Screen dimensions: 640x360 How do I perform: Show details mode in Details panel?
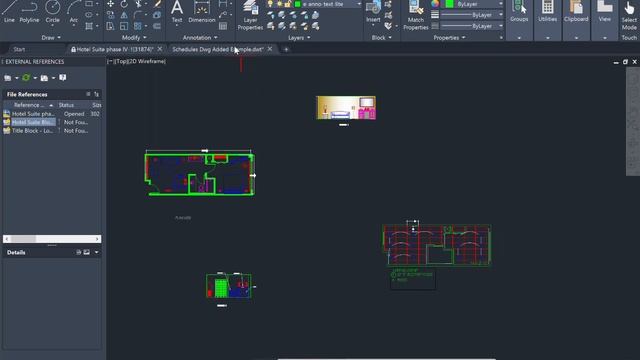click(x=79, y=252)
